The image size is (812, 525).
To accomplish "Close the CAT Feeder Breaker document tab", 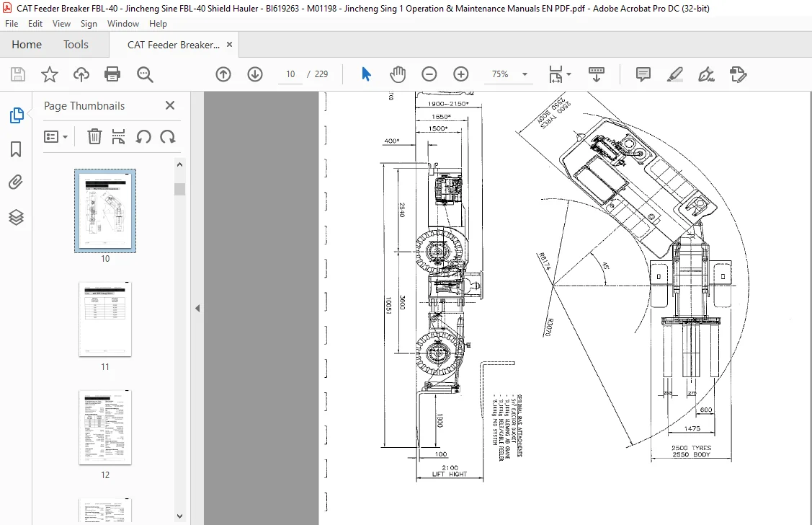I will coord(229,45).
